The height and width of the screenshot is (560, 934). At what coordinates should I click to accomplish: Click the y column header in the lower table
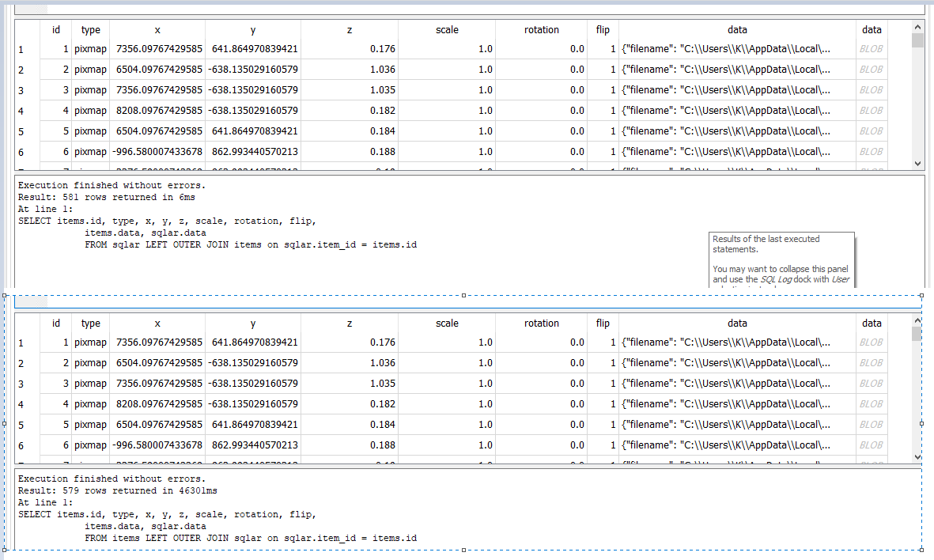click(x=252, y=324)
